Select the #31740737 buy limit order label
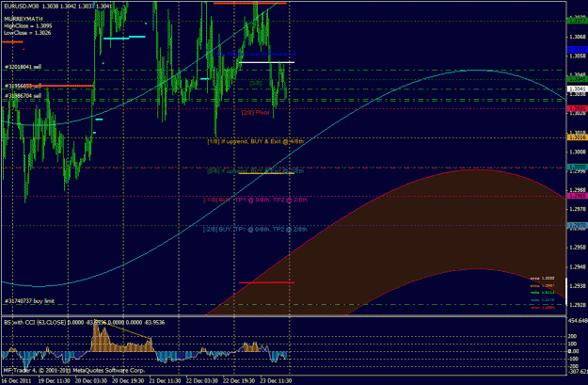Image resolution: width=588 pixels, height=385 pixels. click(x=29, y=301)
